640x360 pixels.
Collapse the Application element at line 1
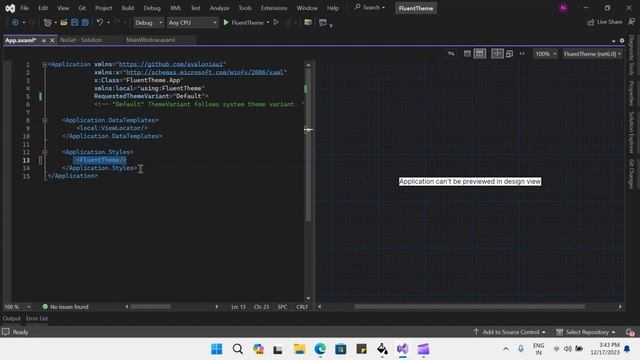pyautogui.click(x=45, y=64)
